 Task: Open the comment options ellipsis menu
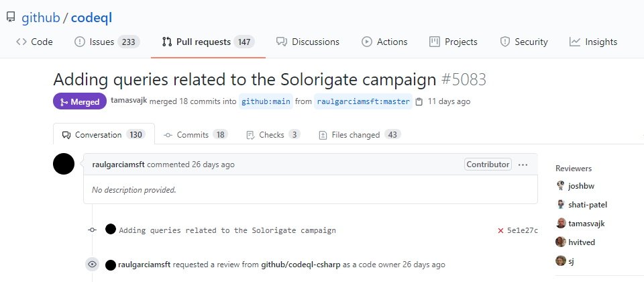[x=523, y=164]
